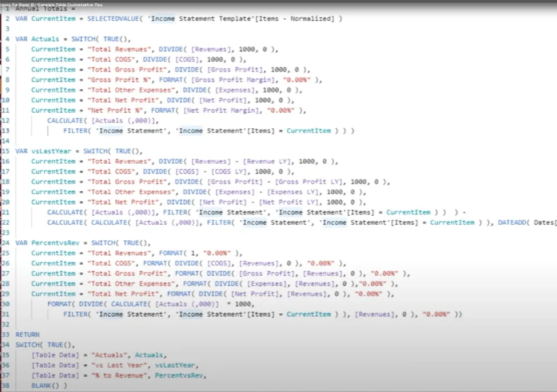
Task: Click CurrentItem variable name on line 2
Action: 54,19
